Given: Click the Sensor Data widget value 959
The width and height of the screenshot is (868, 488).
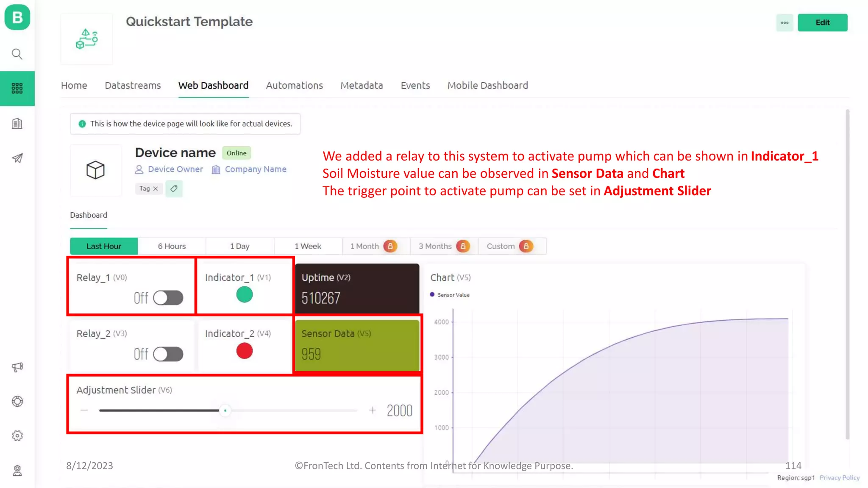Looking at the screenshot, I should 311,354.
